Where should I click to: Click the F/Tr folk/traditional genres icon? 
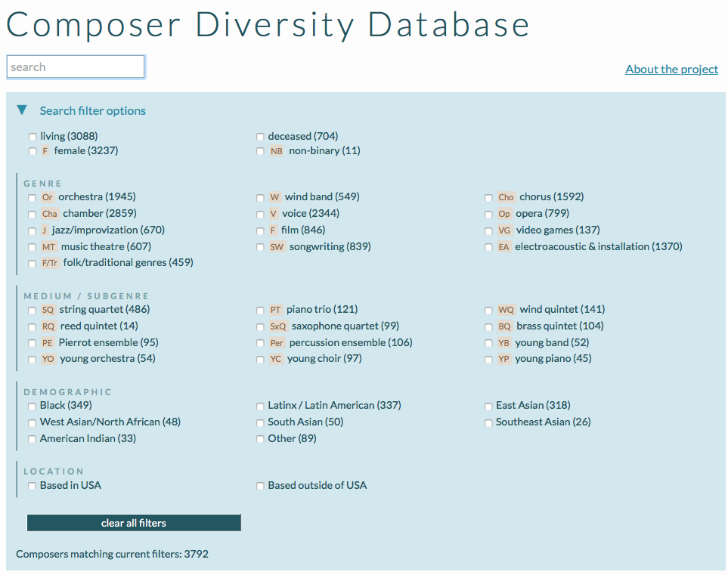50,263
